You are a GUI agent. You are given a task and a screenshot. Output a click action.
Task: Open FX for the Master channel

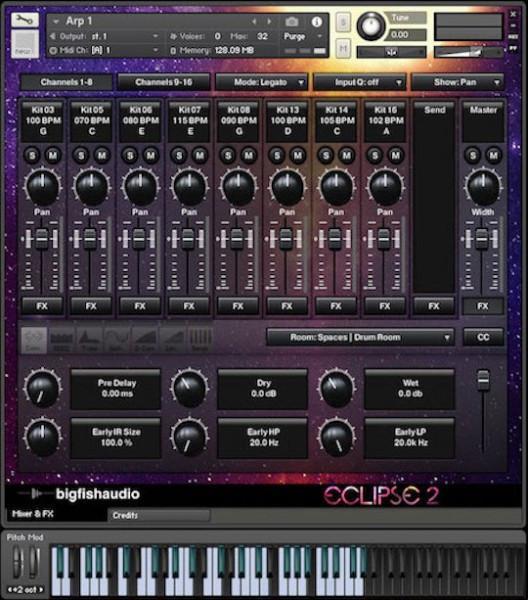coord(483,306)
